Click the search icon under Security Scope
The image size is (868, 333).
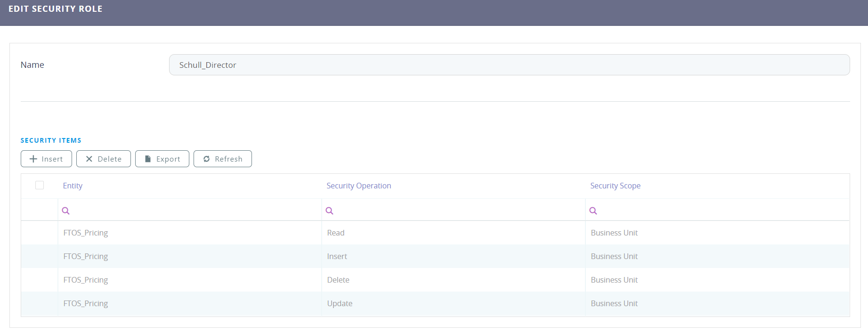click(593, 211)
